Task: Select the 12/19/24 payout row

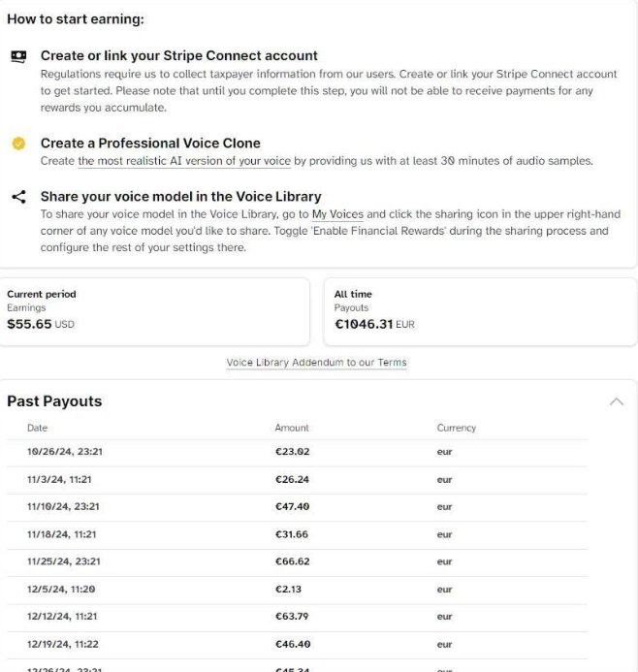Action: click(x=305, y=642)
